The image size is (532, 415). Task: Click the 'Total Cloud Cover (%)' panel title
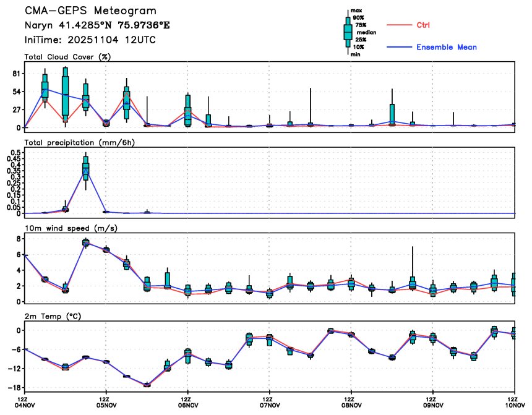71,57
